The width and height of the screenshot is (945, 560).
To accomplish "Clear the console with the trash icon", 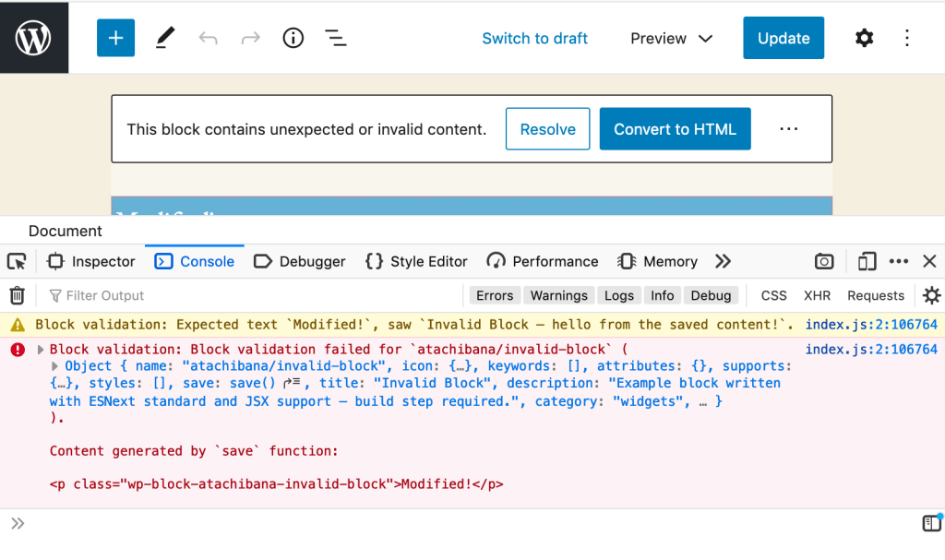I will pyautogui.click(x=17, y=294).
